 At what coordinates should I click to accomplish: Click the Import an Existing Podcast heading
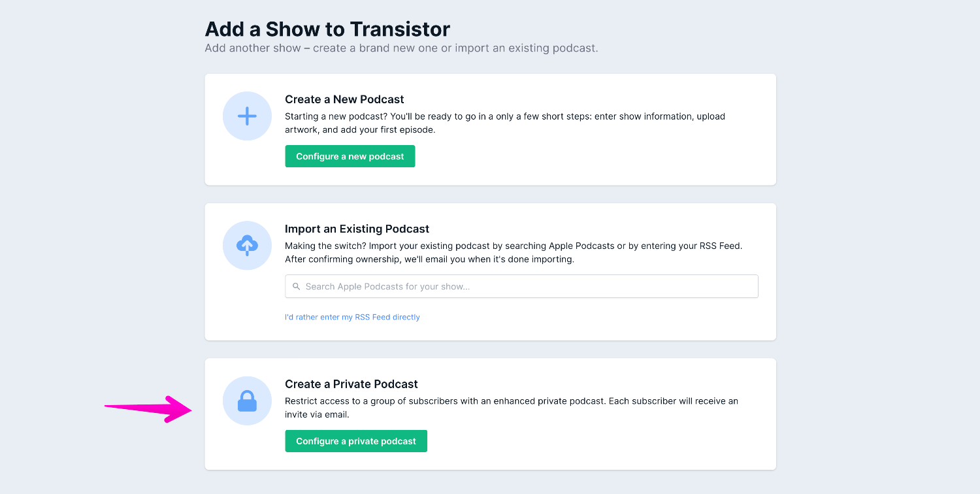(357, 229)
